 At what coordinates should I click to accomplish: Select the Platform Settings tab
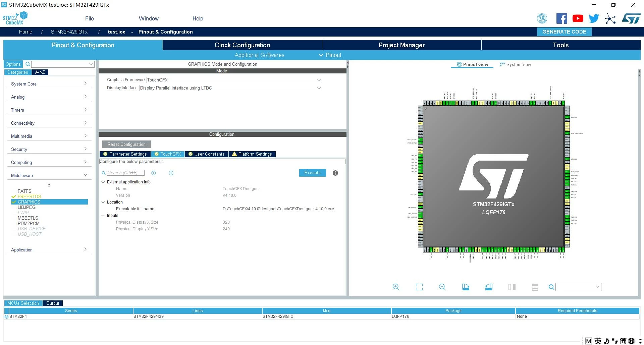coord(252,154)
